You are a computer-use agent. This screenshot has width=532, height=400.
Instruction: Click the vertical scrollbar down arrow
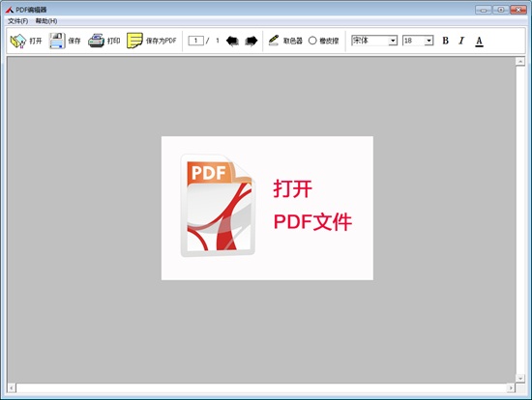pyautogui.click(x=520, y=378)
